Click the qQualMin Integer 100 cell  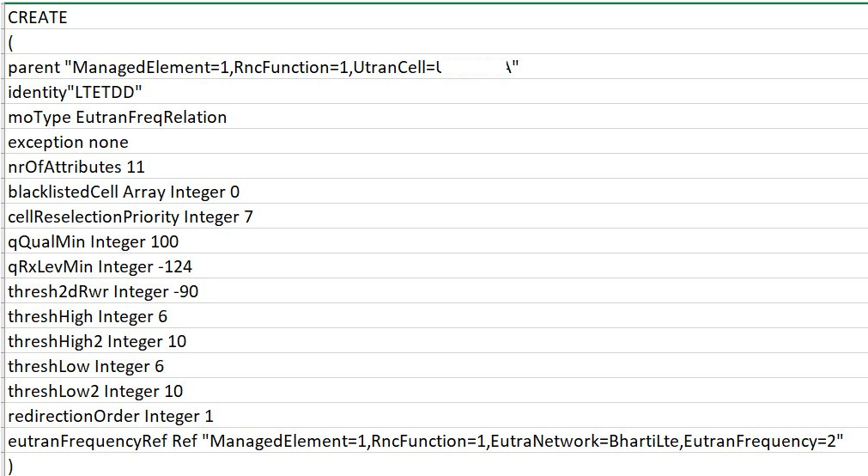(436, 241)
